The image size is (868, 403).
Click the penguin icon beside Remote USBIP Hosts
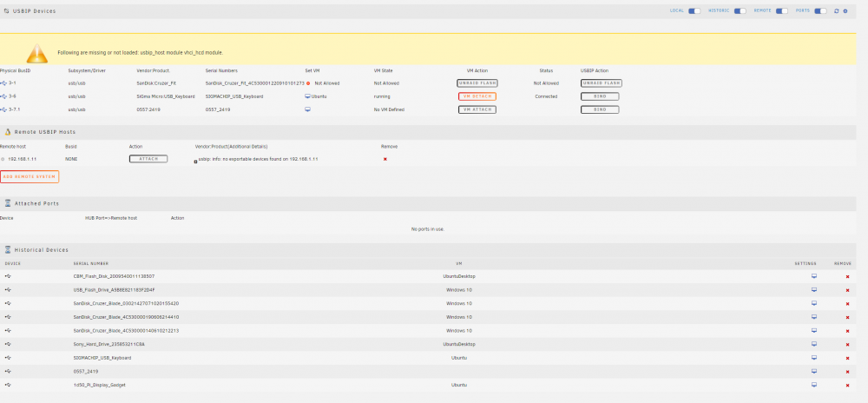tap(8, 132)
